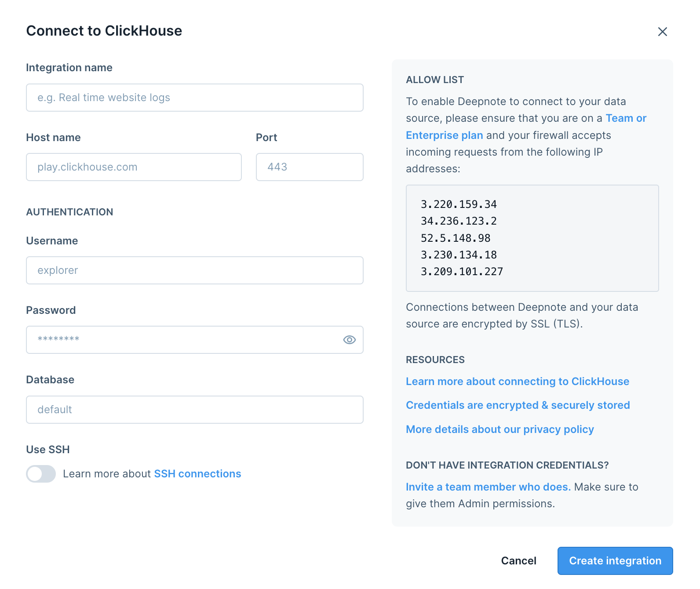This screenshot has height=589, width=700.
Task: Select the Username field
Action: point(195,270)
